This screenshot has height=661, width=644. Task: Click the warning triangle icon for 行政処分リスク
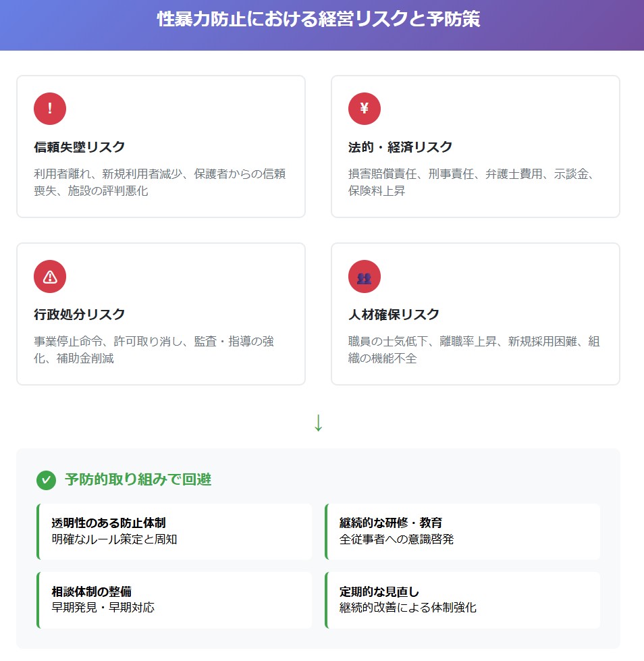tap(50, 277)
